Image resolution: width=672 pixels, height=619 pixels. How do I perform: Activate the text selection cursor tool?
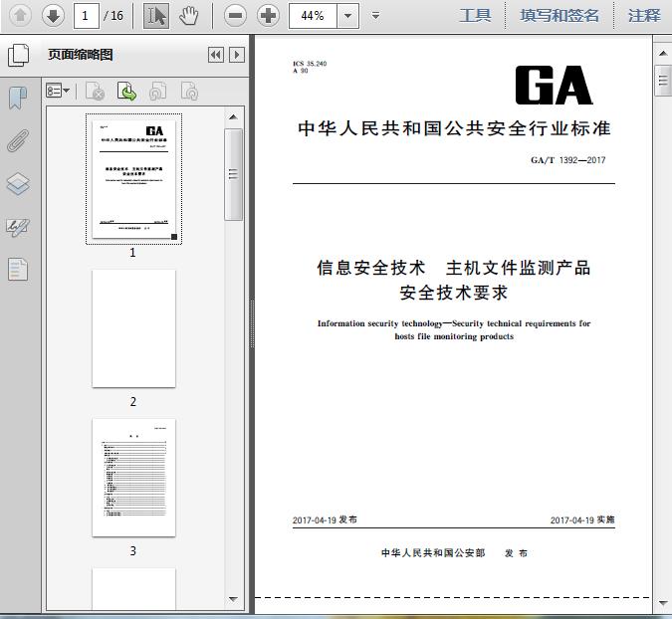coord(156,16)
